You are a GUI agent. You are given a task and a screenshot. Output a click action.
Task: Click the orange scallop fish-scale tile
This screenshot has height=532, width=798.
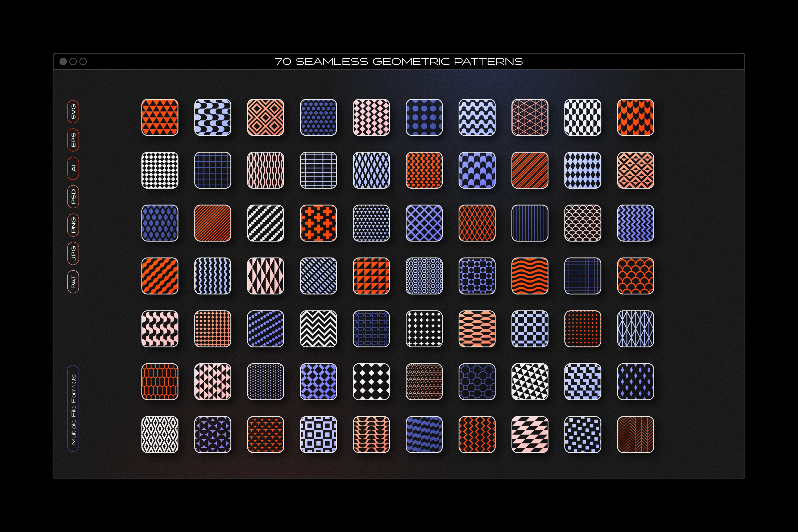[635, 276]
